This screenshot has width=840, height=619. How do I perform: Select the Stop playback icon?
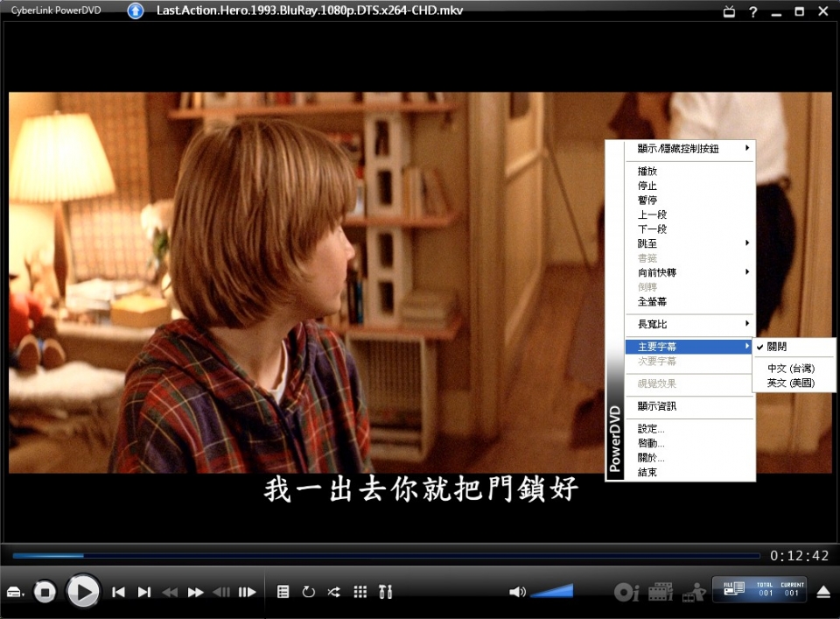tap(45, 592)
